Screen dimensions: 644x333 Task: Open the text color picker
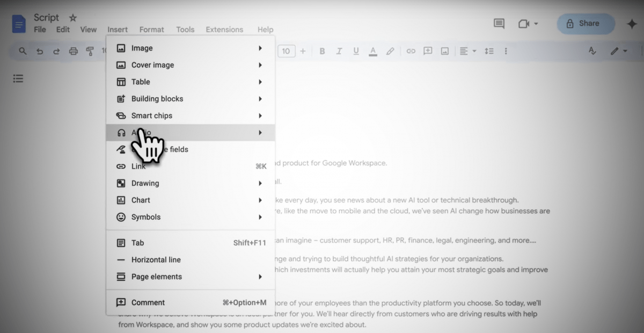(373, 51)
